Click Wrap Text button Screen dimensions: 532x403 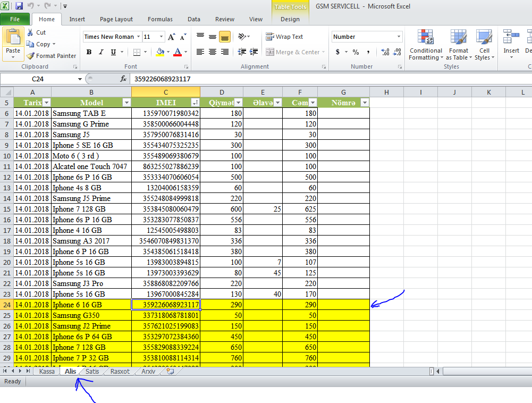click(x=284, y=37)
